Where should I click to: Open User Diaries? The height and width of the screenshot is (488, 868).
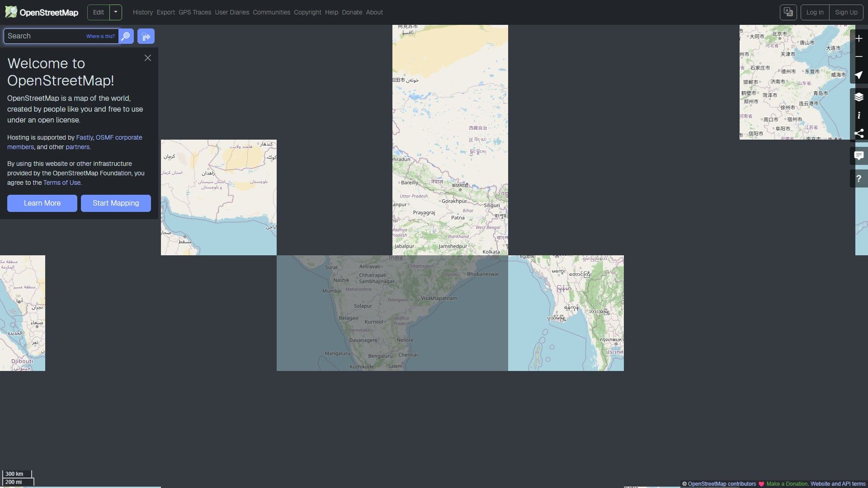tap(232, 12)
